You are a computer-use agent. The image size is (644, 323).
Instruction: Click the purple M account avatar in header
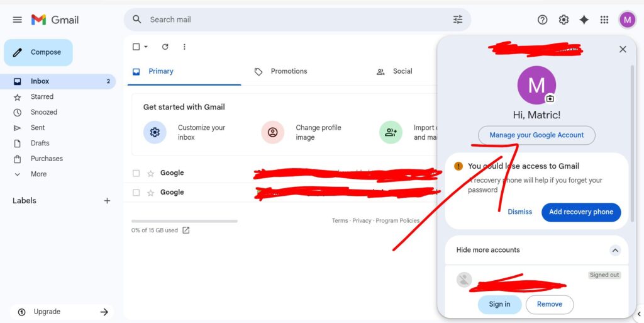[x=627, y=20]
